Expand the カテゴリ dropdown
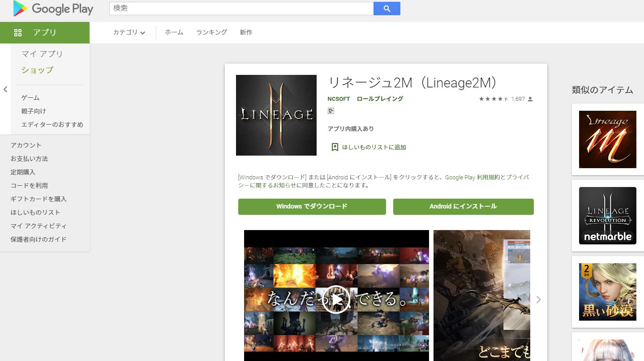The width and height of the screenshot is (644, 361). 129,32
